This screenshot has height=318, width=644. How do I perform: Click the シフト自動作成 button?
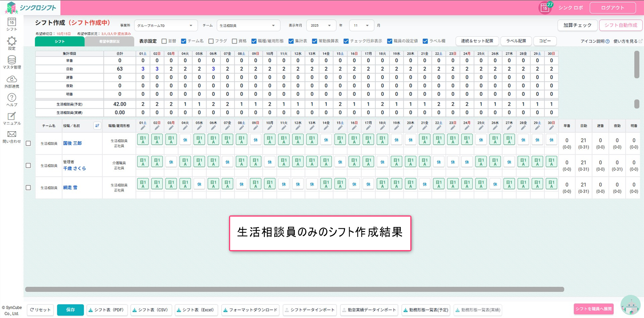(x=621, y=26)
